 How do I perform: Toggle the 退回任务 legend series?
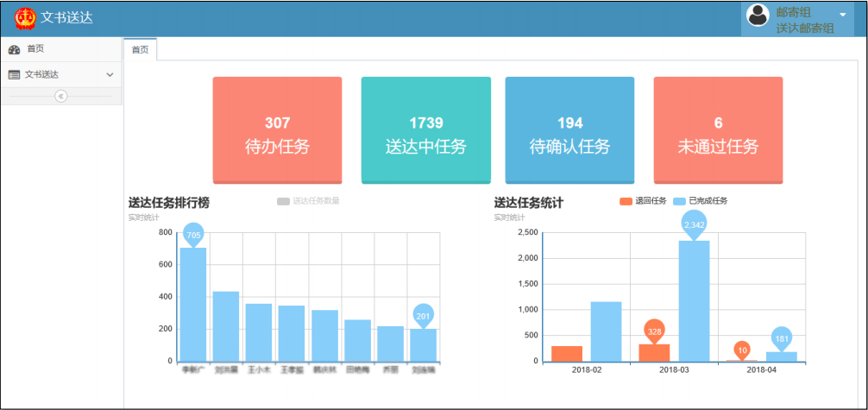(643, 201)
